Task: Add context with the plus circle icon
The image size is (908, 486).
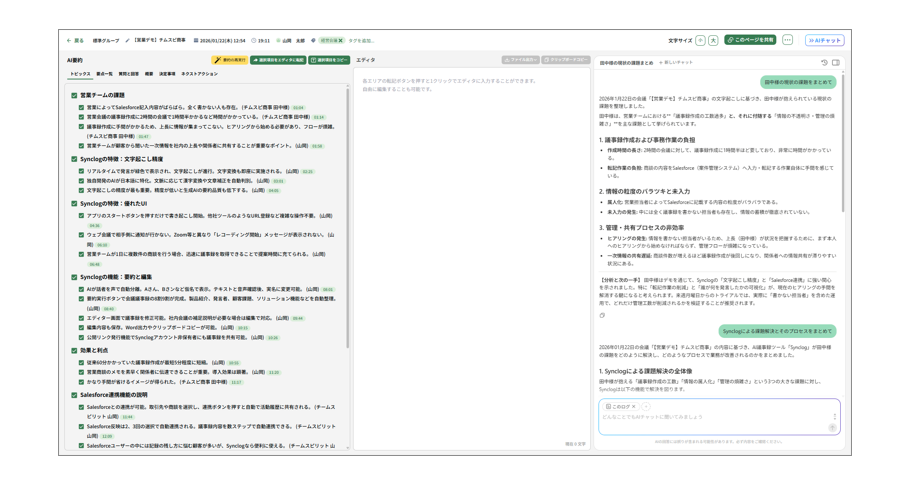Action: click(x=646, y=407)
